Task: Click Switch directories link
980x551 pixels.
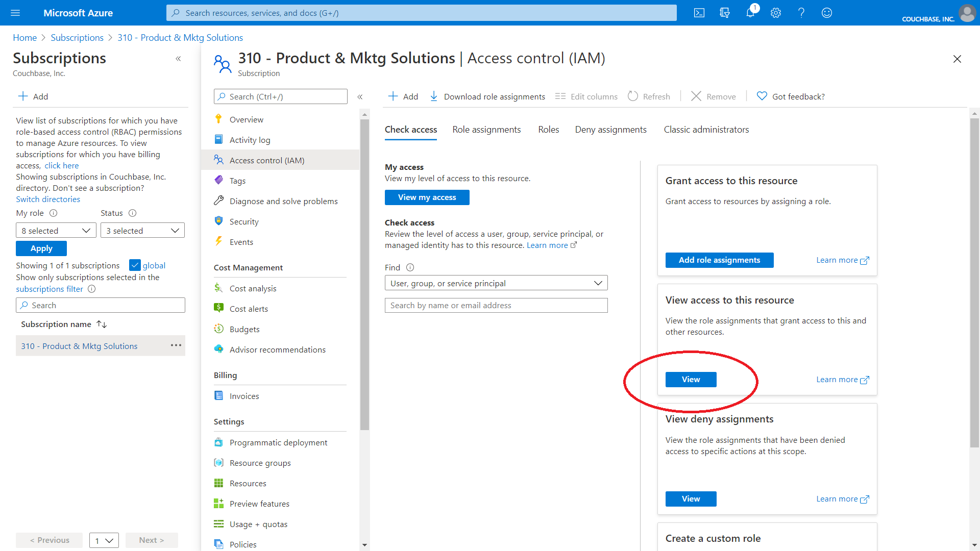Action: 48,199
